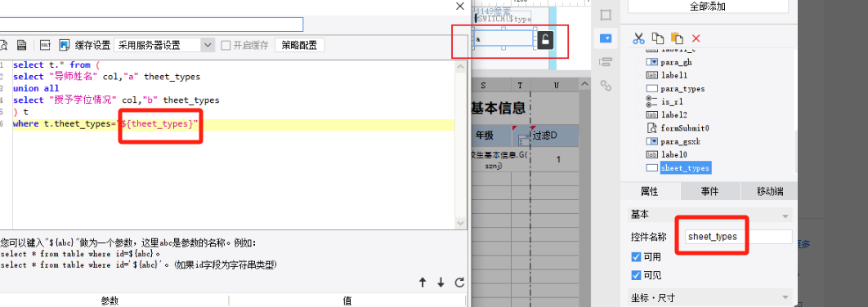Click the SQL editor scroll-down arrow
The width and height of the screenshot is (868, 307).
click(x=461, y=223)
